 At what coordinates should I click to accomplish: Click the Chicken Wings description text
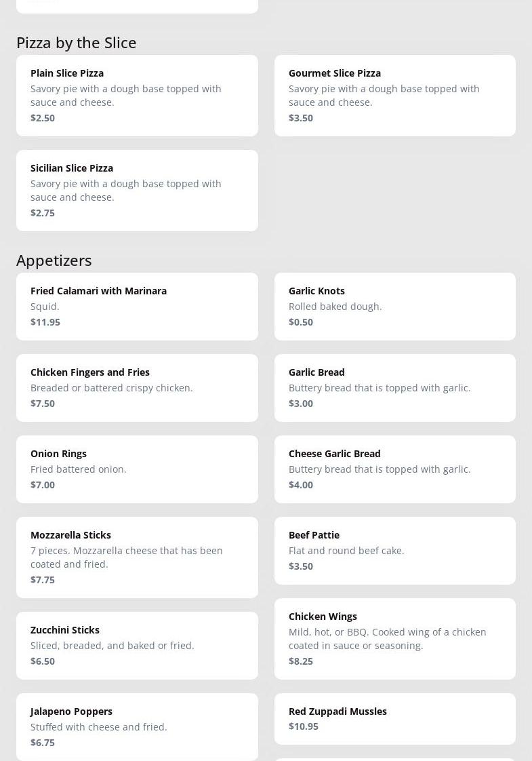[x=387, y=638]
